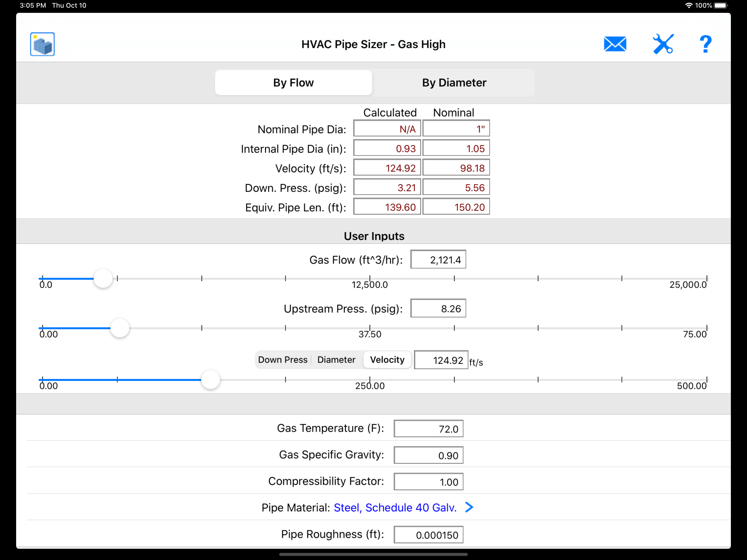Open Pipe Material chevron arrow
The image size is (747, 560).
tap(469, 507)
